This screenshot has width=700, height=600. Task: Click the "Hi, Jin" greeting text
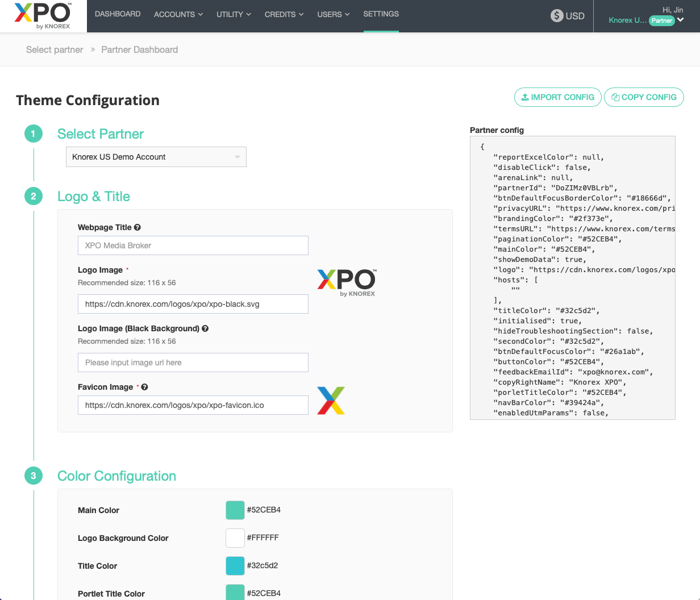[x=673, y=10]
